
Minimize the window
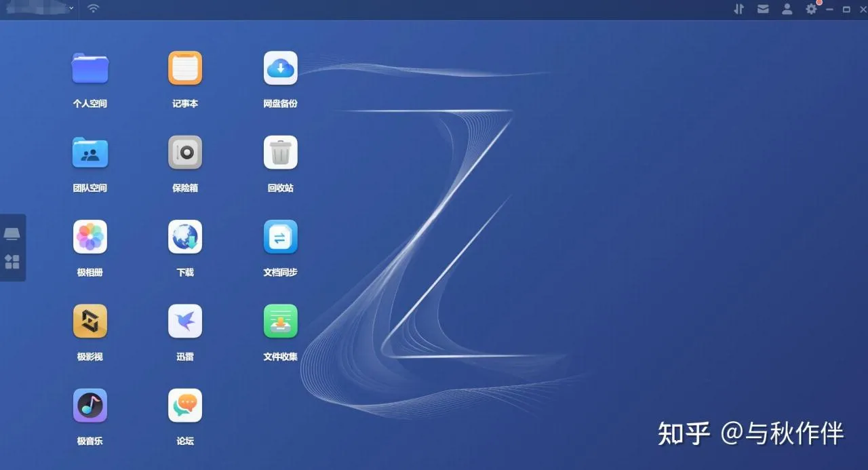tap(829, 9)
